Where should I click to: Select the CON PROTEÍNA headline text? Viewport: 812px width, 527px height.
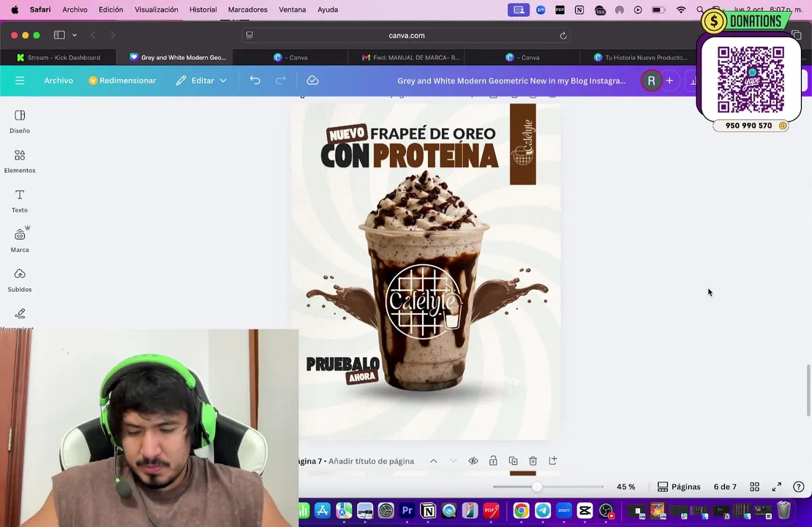tap(409, 155)
